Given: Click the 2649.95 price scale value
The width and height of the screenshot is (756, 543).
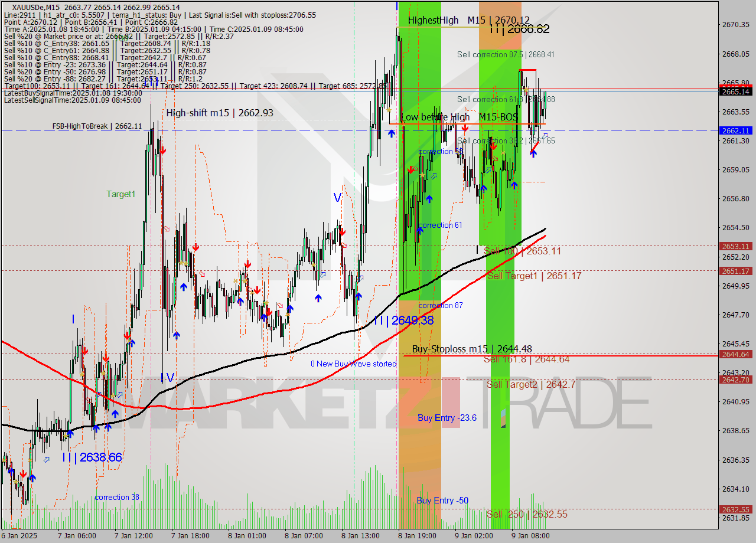Looking at the screenshot, I should coord(736,286).
